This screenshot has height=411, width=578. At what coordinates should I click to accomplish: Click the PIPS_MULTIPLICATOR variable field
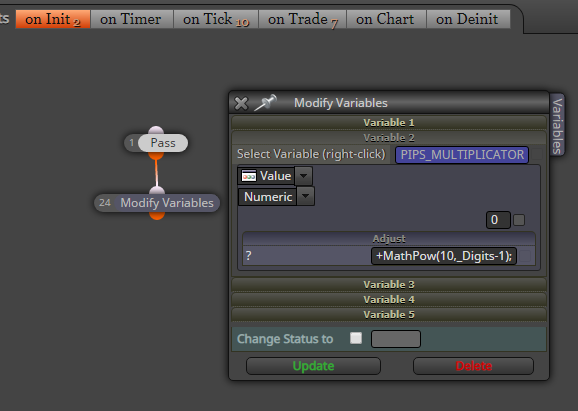pyautogui.click(x=462, y=154)
